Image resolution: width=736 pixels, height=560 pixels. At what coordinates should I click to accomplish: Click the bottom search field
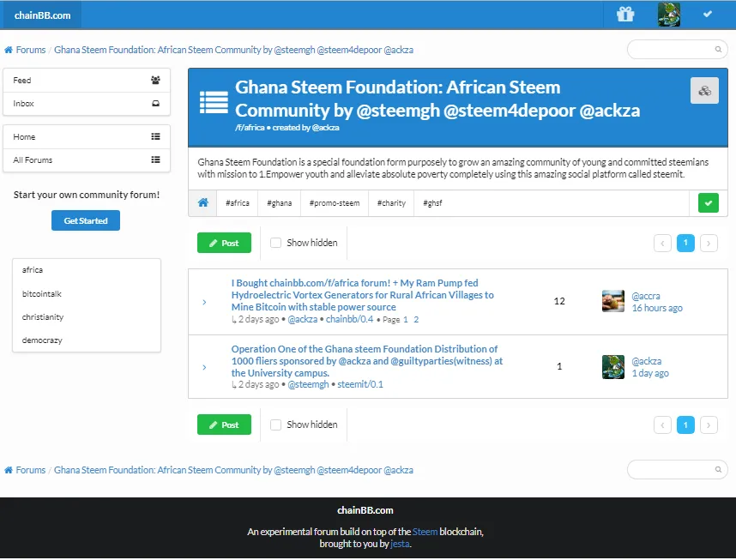click(678, 469)
